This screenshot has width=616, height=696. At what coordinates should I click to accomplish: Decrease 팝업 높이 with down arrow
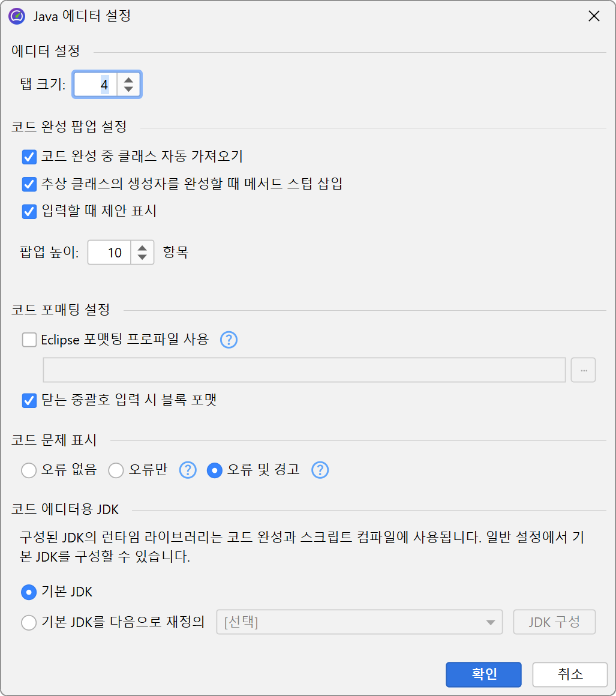(x=142, y=257)
